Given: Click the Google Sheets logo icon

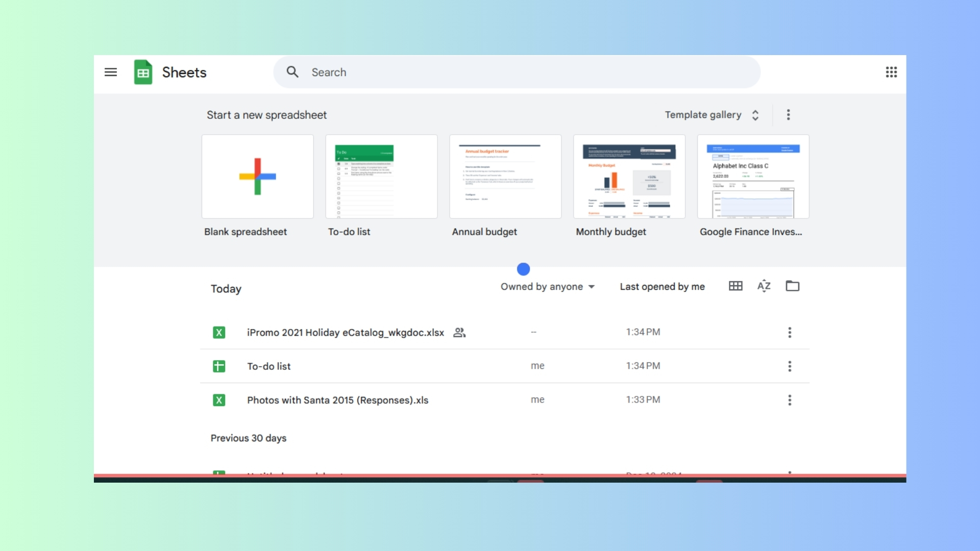Looking at the screenshot, I should (143, 72).
